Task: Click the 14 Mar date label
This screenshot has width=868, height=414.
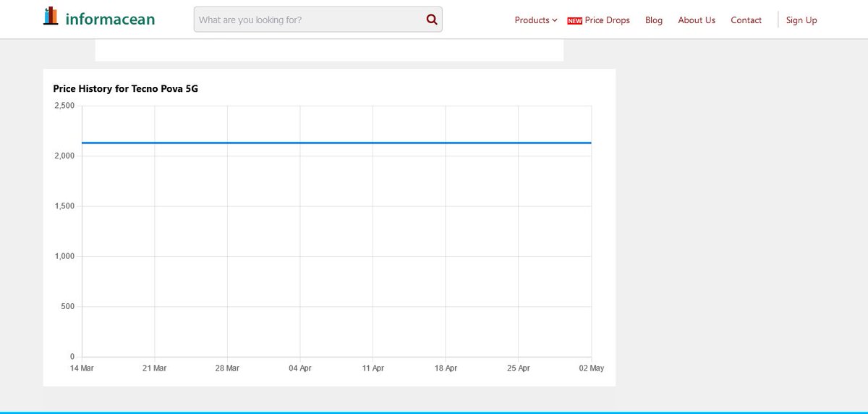Action: 82,368
